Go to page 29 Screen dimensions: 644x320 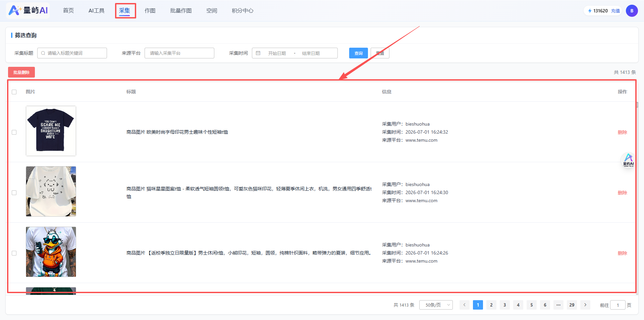tap(572, 305)
